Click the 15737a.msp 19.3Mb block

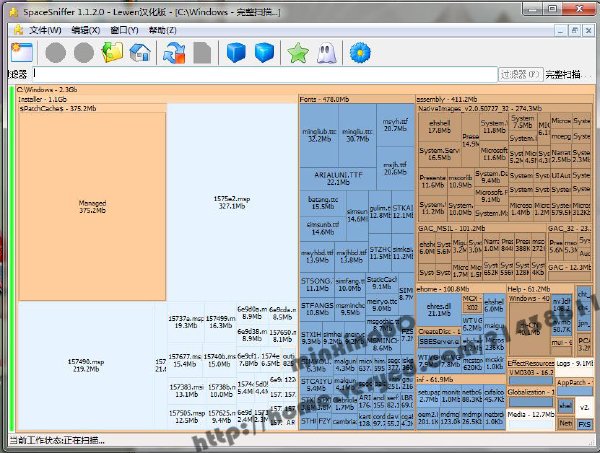[186, 322]
